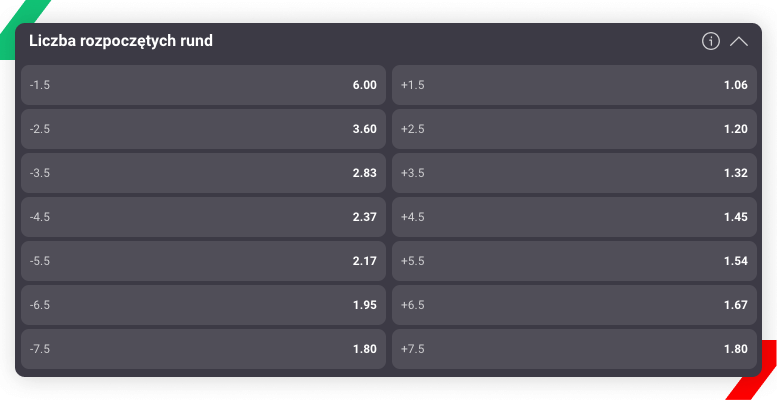The width and height of the screenshot is (777, 400).
Task: Select over 6.5 rounds at 1.67
Action: pos(574,305)
